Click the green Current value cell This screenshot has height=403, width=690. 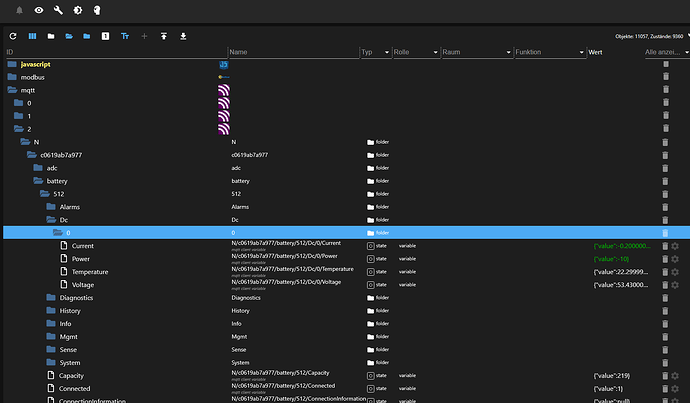click(x=621, y=245)
